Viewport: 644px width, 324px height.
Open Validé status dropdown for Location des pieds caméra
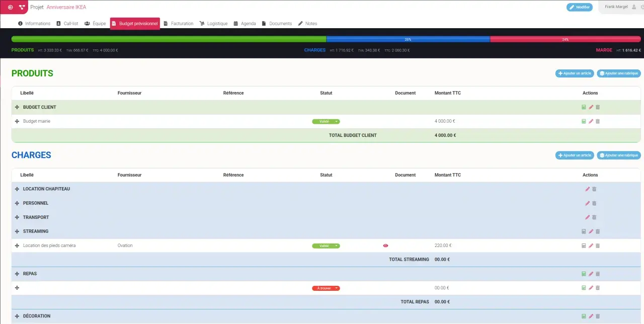tap(326, 246)
